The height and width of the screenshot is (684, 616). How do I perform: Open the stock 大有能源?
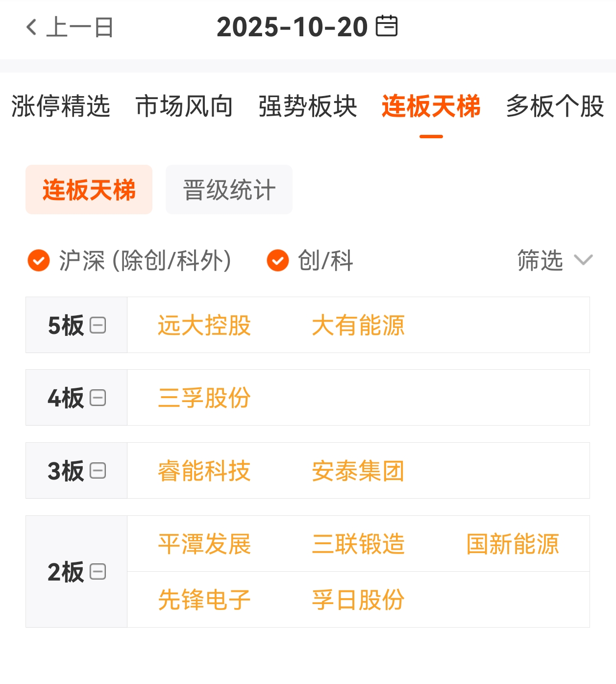pyautogui.click(x=358, y=325)
